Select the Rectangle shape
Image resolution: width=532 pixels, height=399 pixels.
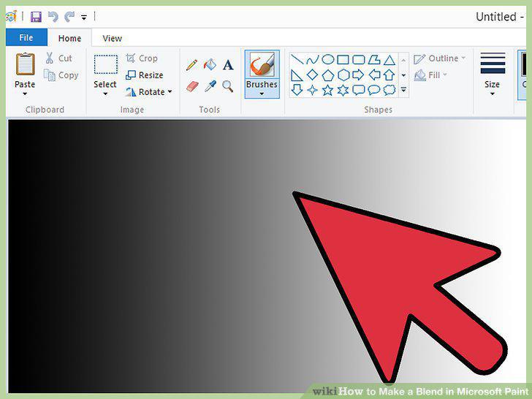pyautogui.click(x=343, y=60)
